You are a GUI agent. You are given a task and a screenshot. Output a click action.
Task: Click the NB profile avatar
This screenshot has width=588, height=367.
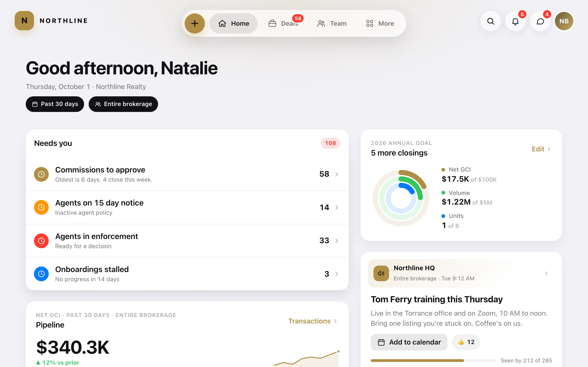[x=564, y=21]
